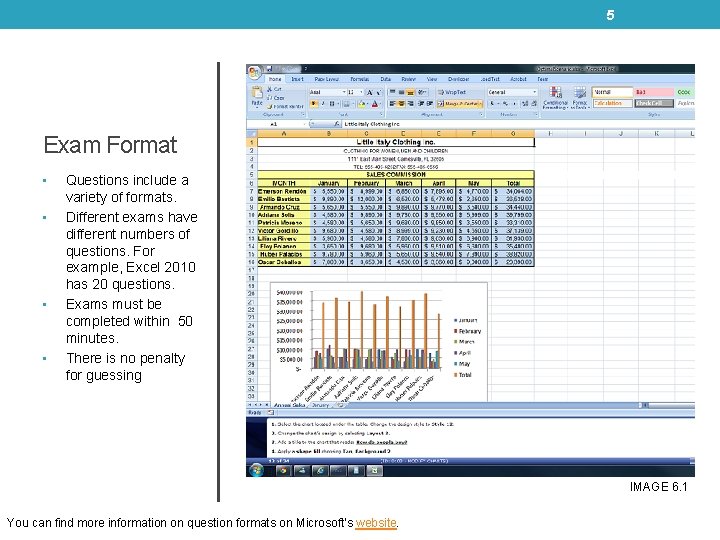The width and height of the screenshot is (720, 540).
Task: Open Internet Explorer from the taskbar
Action: pos(320,470)
